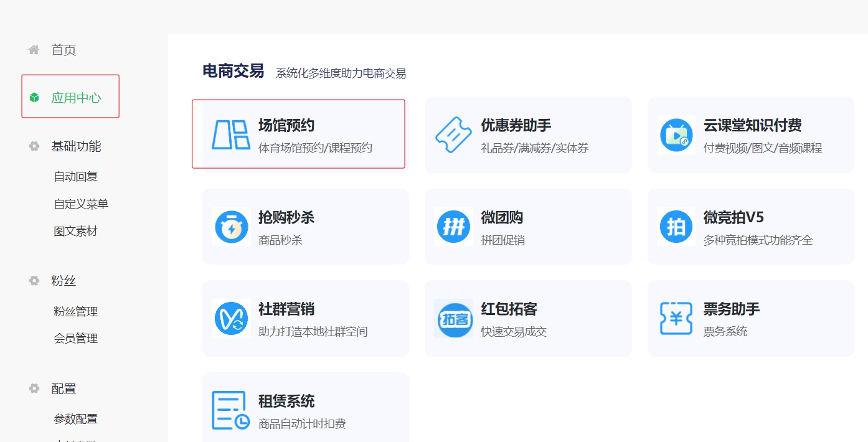The height and width of the screenshot is (442, 868).
Task: Click the 付费视频/图文/音频课程 description
Action: 763,148
